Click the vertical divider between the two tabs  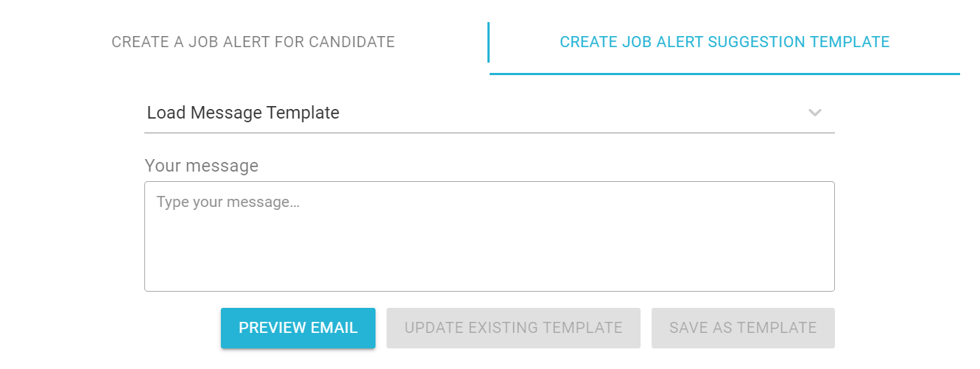488,42
